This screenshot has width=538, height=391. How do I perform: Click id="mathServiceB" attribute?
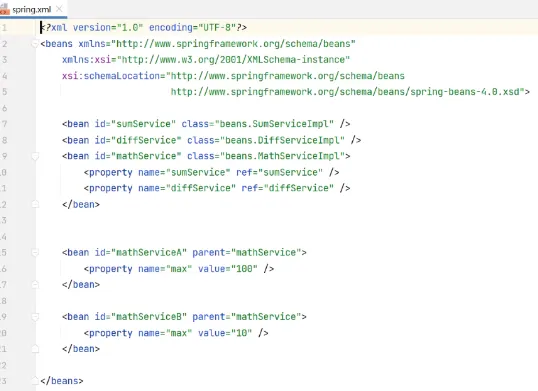141,317
